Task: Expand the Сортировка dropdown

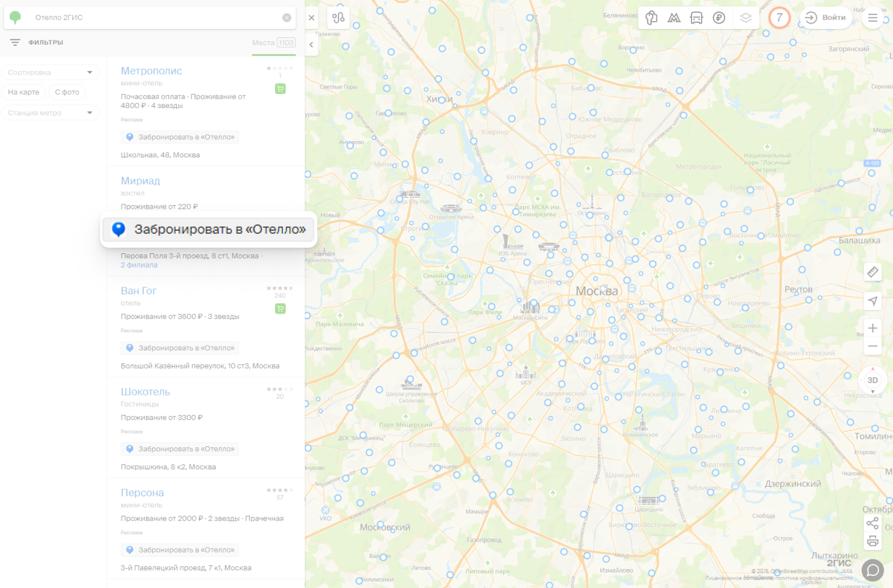Action: click(x=50, y=72)
